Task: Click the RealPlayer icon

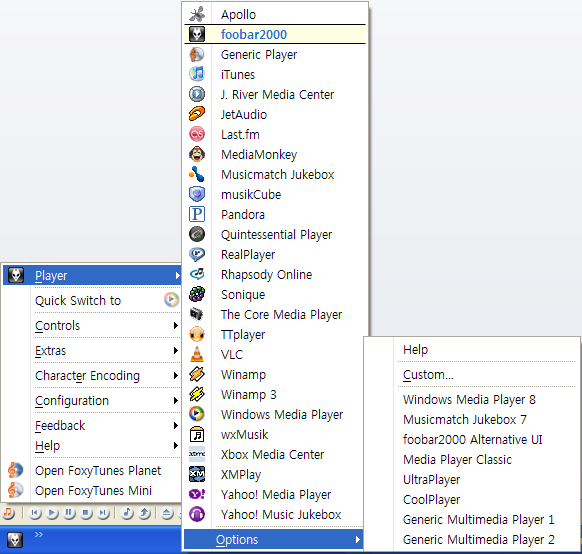Action: pos(197,254)
